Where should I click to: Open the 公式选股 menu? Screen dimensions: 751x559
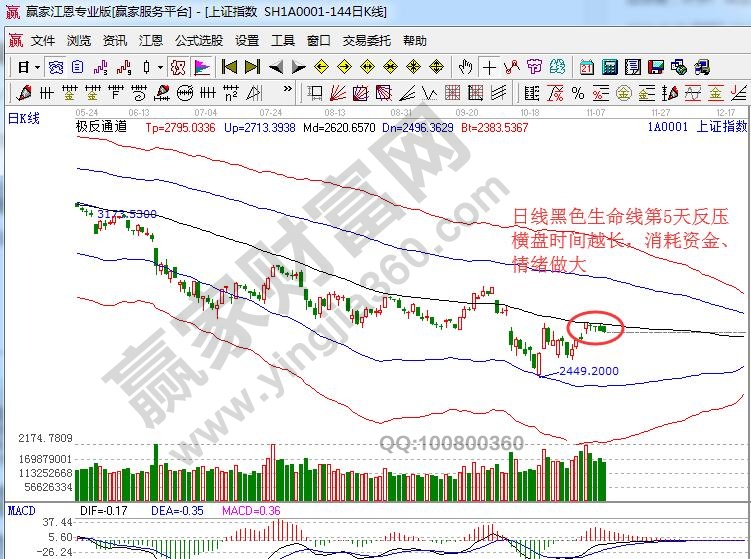(x=199, y=41)
